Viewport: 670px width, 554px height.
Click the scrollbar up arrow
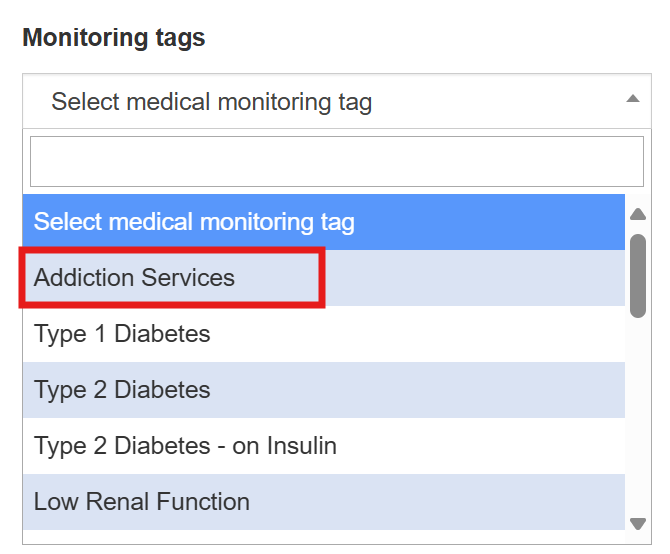[638, 214]
